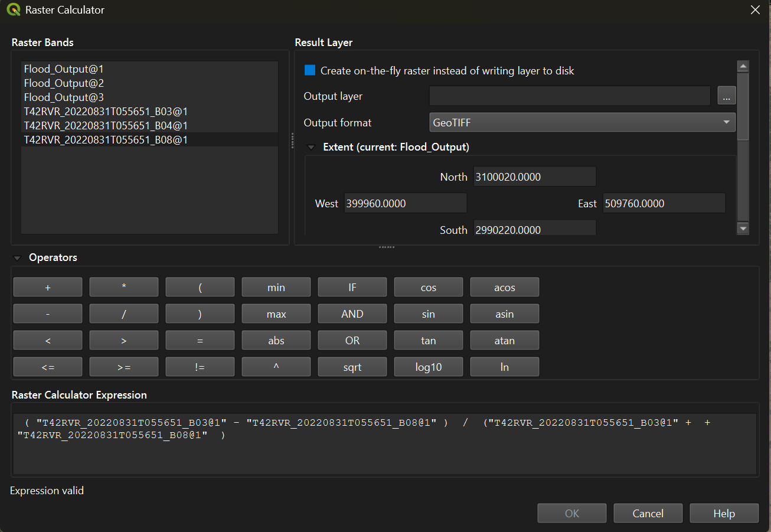771x532 pixels.
Task: Click the atan operator button
Action: [505, 341]
